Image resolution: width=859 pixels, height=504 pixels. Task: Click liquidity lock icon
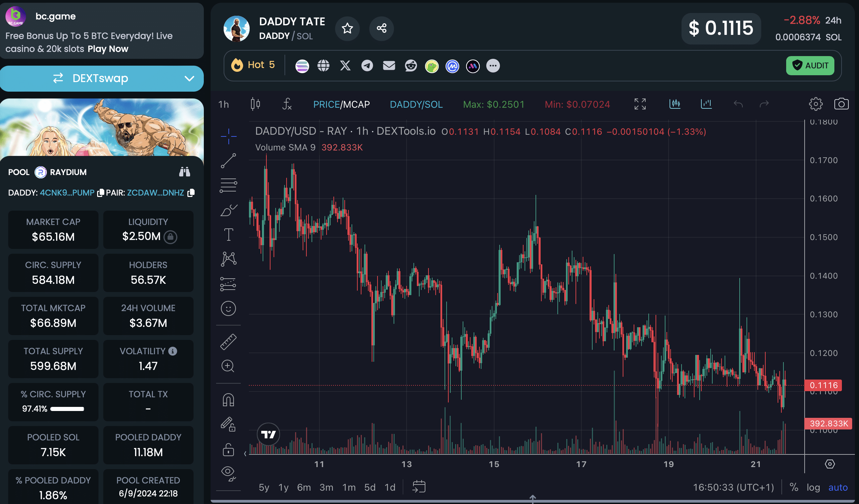click(x=170, y=237)
